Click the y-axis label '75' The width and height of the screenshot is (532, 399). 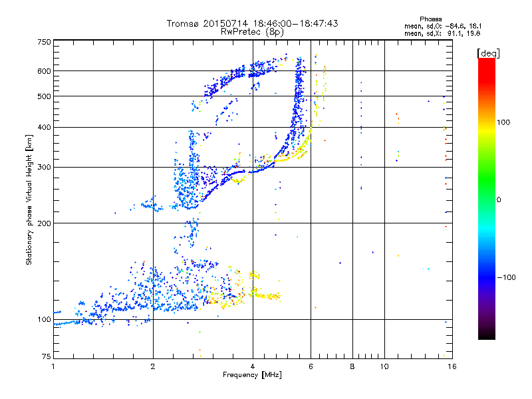pyautogui.click(x=47, y=356)
